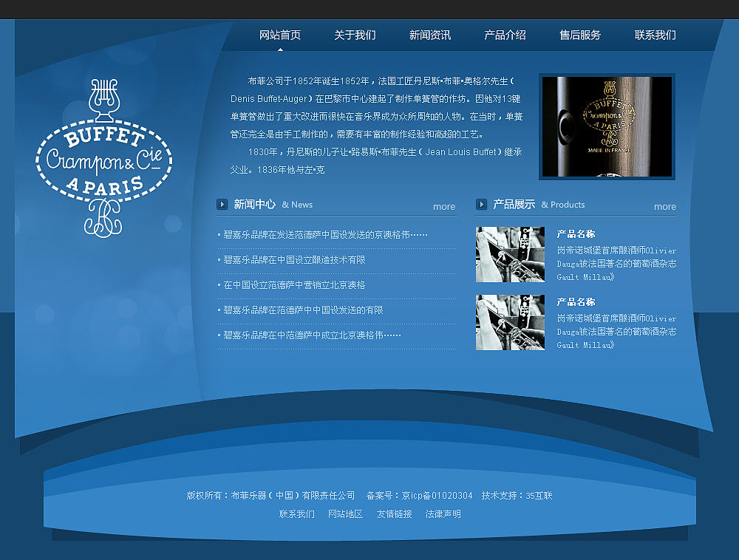Open more link in the News section
This screenshot has height=560, width=739.
pos(444,206)
